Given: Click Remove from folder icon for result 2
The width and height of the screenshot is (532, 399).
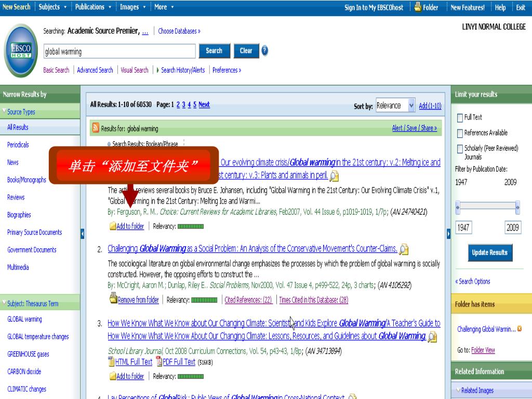Looking at the screenshot, I should point(113,298).
